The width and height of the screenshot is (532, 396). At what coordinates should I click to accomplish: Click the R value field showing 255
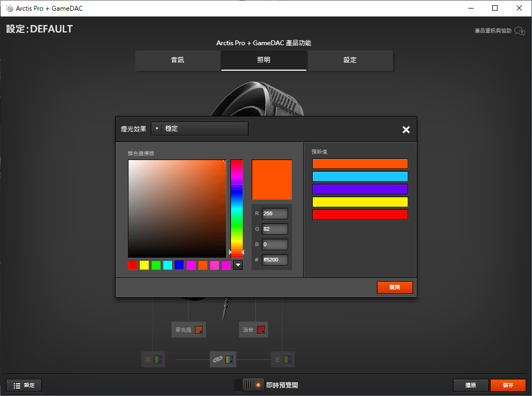[275, 214]
